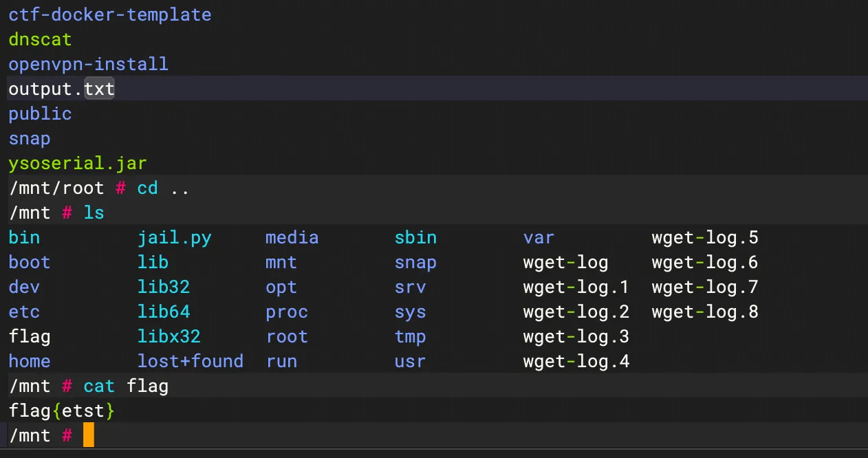Select the ysoserial.jar entry
Screen dimensions: 868x458
77,163
